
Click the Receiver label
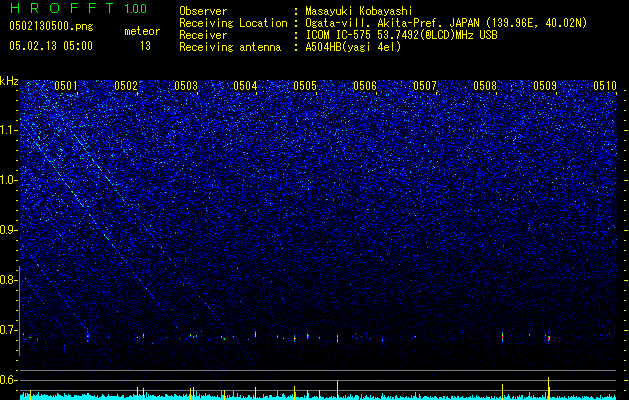pyautogui.click(x=203, y=35)
